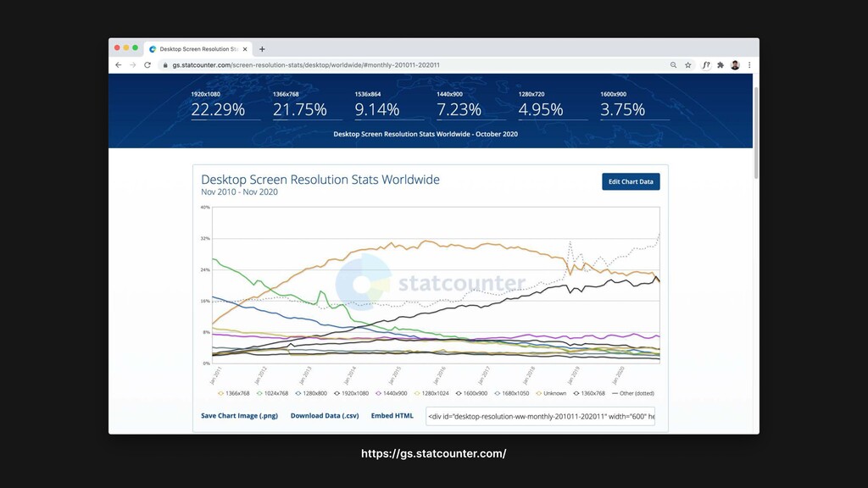The image size is (868, 488).
Task: Click Save Chart Image (.png) link
Action: point(239,415)
